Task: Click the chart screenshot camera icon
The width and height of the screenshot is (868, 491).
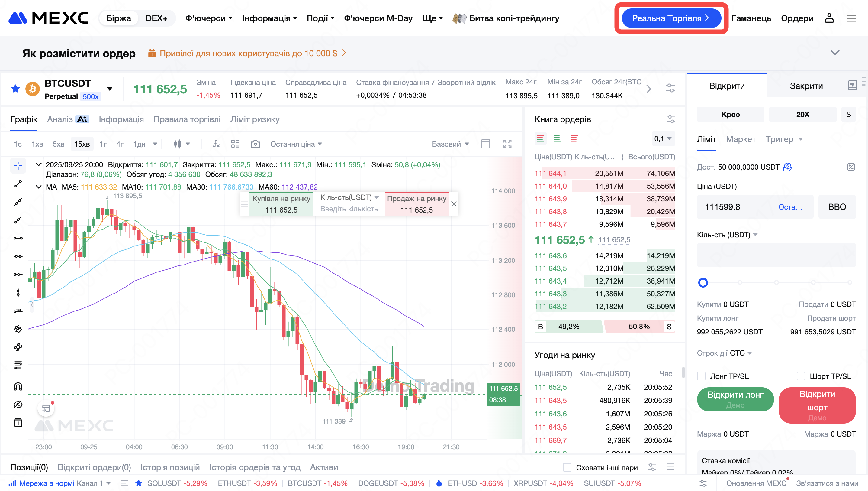Action: pyautogui.click(x=255, y=144)
